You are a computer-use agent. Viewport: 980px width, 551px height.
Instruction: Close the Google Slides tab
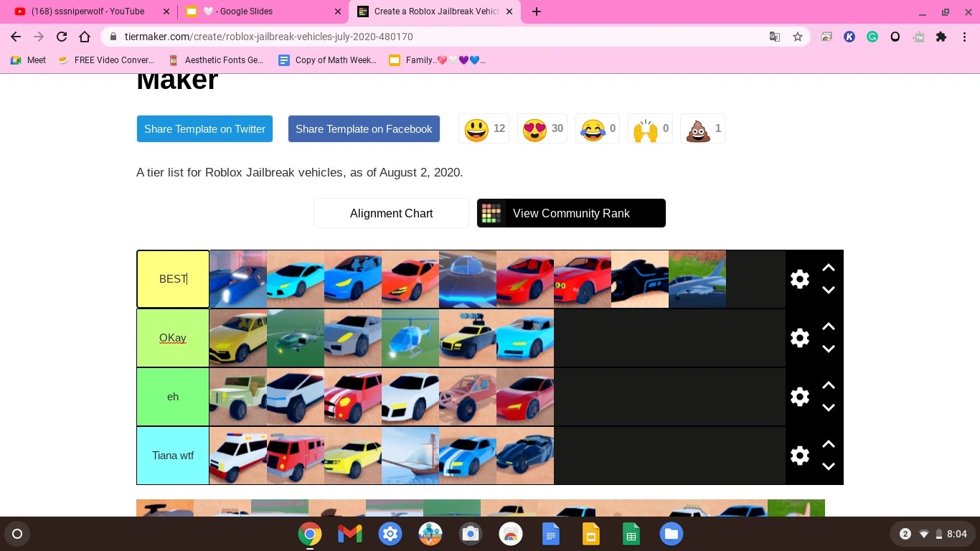pos(338,11)
